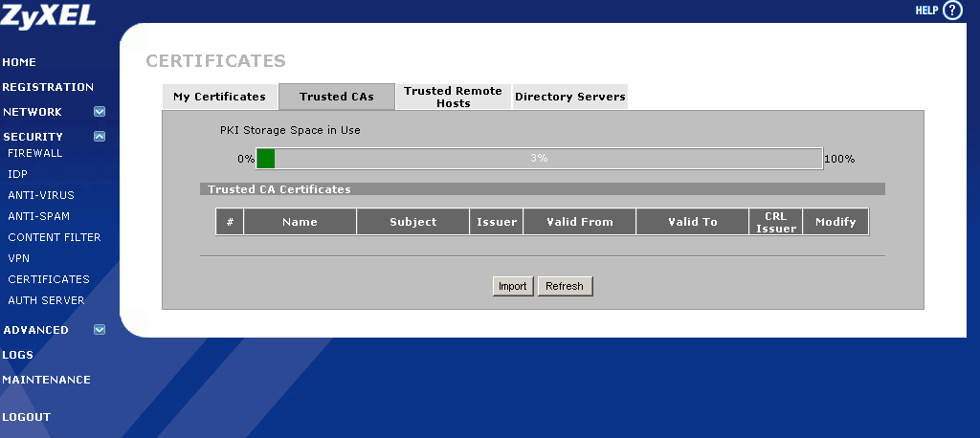Click the CERTIFICATES page heading
The image size is (980, 438).
coord(215,60)
